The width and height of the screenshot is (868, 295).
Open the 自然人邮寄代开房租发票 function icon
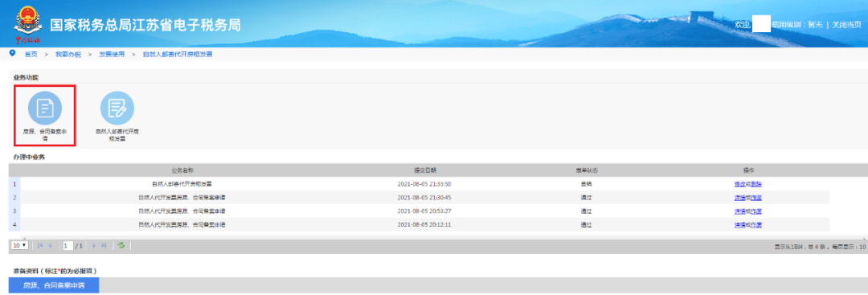click(x=117, y=108)
